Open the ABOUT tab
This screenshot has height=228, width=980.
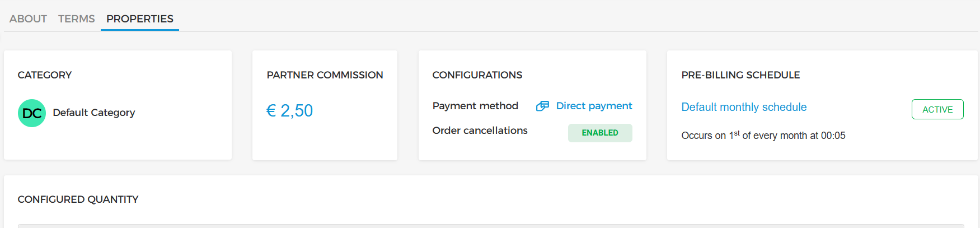(x=28, y=19)
